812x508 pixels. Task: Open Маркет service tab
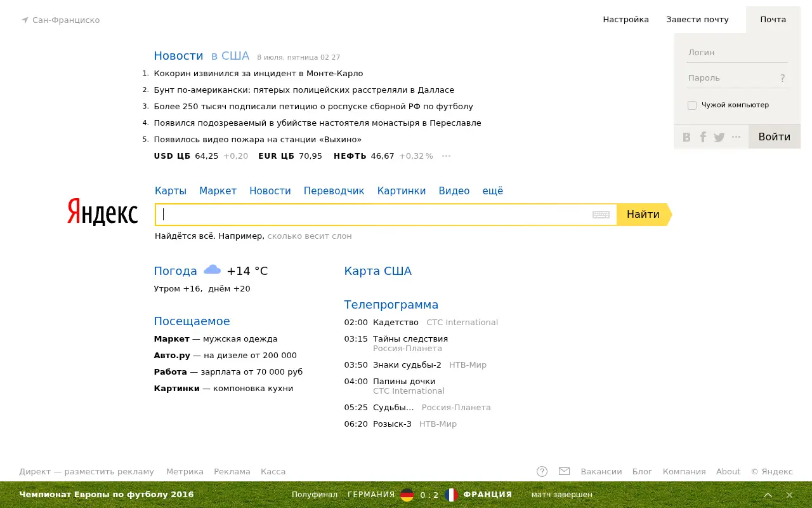[x=218, y=191]
